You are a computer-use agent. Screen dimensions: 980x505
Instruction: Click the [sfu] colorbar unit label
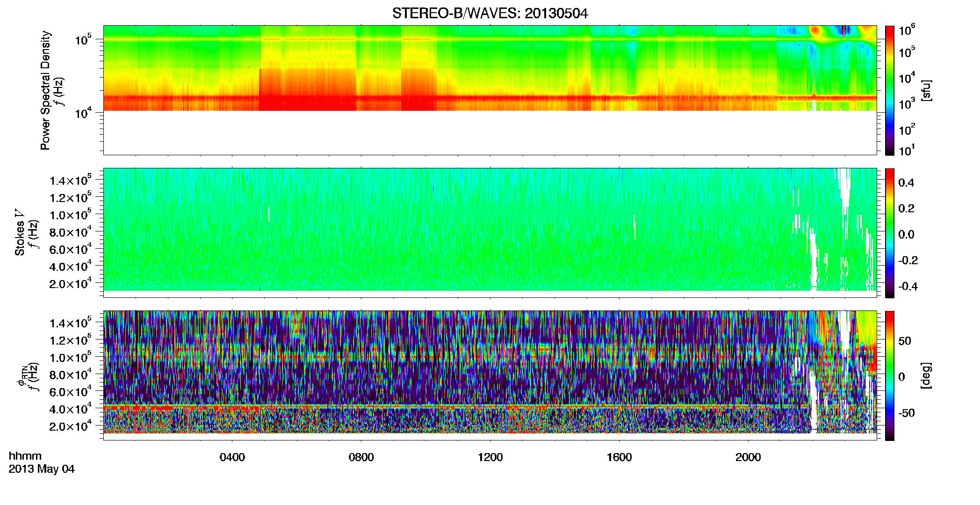coord(927,90)
